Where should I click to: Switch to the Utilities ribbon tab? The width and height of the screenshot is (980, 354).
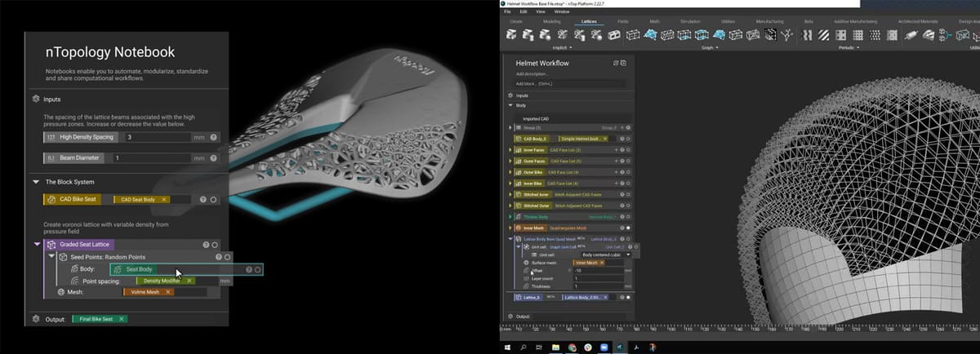coord(728,22)
